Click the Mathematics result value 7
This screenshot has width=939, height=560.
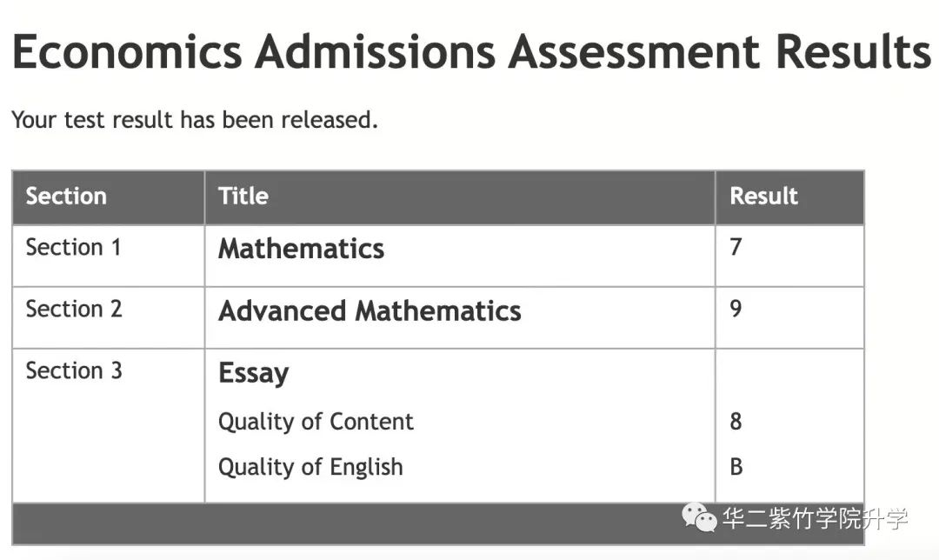click(736, 247)
